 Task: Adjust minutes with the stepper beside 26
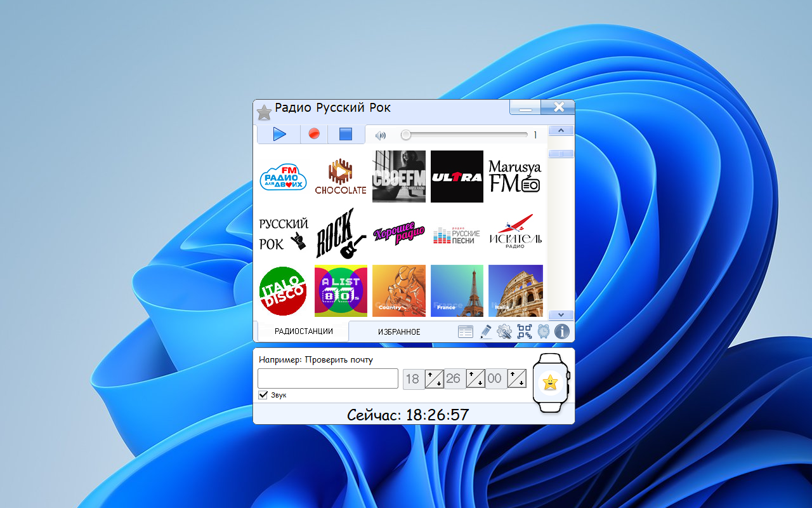tap(476, 379)
